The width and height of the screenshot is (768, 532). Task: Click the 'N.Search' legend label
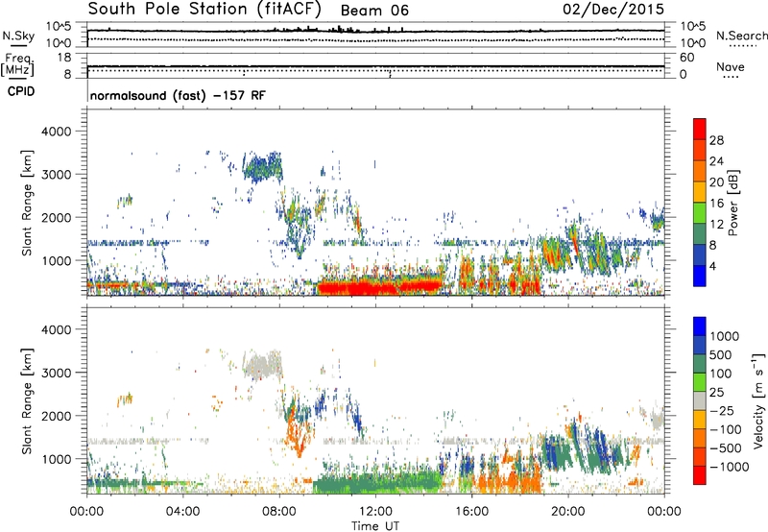[742, 36]
